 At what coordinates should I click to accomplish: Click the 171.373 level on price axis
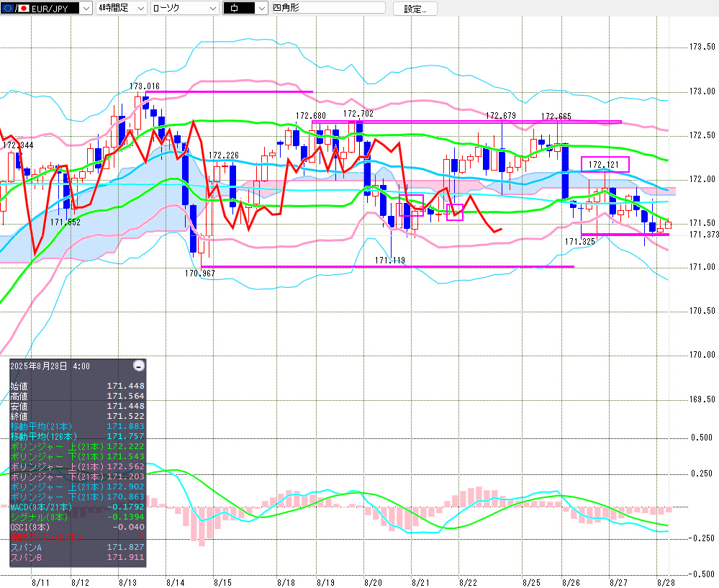(x=704, y=235)
